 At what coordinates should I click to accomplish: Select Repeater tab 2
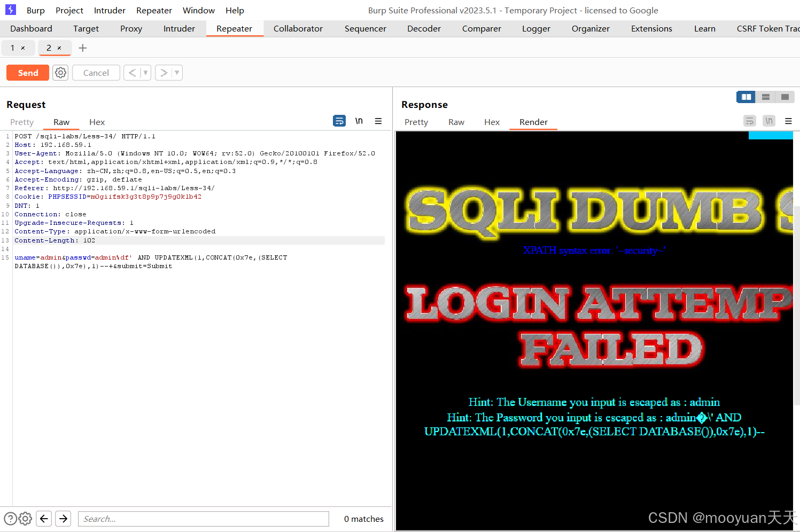49,48
